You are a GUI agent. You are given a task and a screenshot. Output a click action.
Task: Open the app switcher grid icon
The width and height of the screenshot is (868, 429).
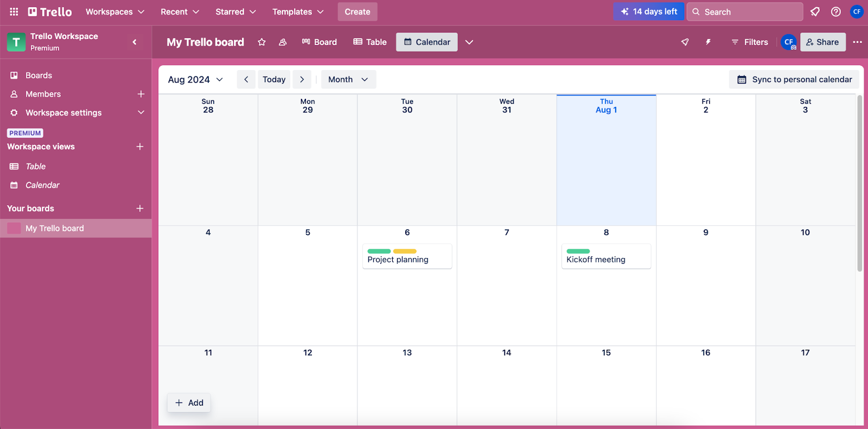(x=14, y=11)
